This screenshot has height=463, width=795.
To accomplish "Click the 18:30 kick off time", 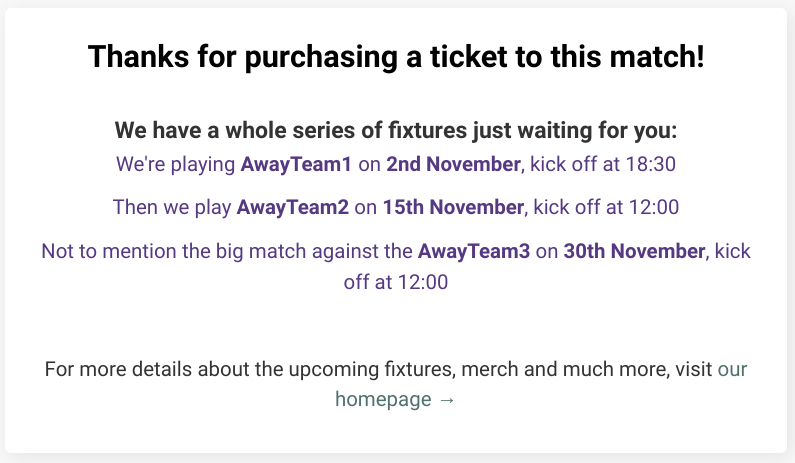I will coord(651,164).
